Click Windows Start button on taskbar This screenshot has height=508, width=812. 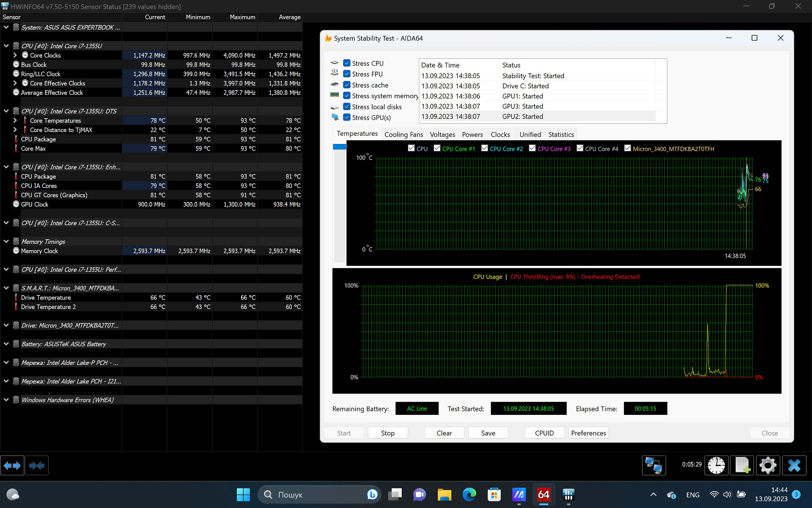coord(243,494)
